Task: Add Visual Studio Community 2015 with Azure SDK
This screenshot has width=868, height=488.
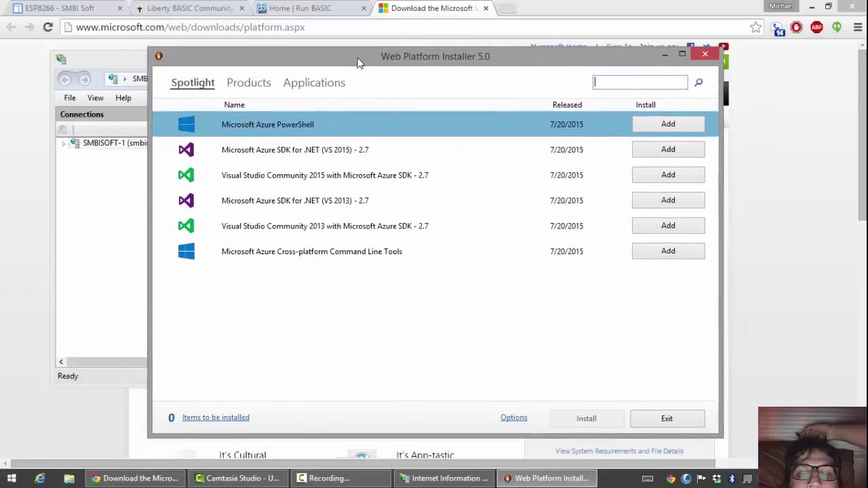Action: [x=668, y=175]
